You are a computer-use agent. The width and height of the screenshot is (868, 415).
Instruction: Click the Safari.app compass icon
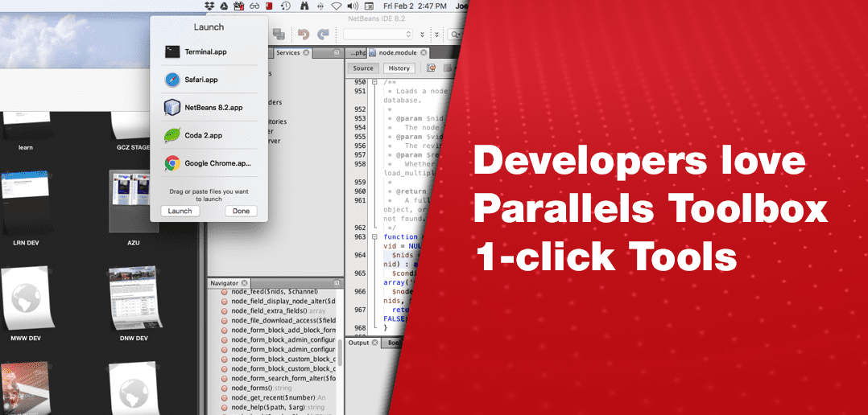[172, 80]
